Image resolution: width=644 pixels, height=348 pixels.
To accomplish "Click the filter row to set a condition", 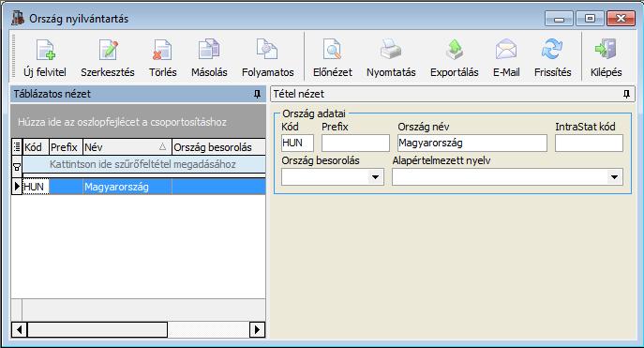I will [143, 164].
